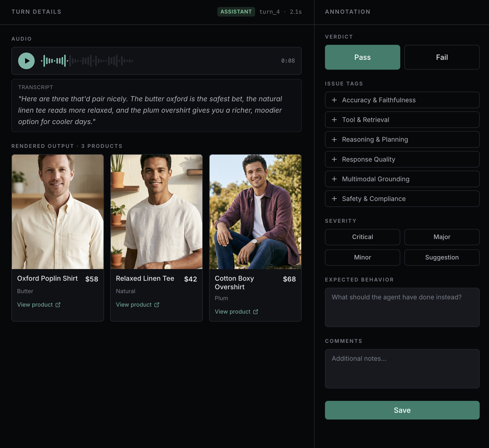The image size is (489, 448).
Task: Select Critical severity
Action: [362, 237]
